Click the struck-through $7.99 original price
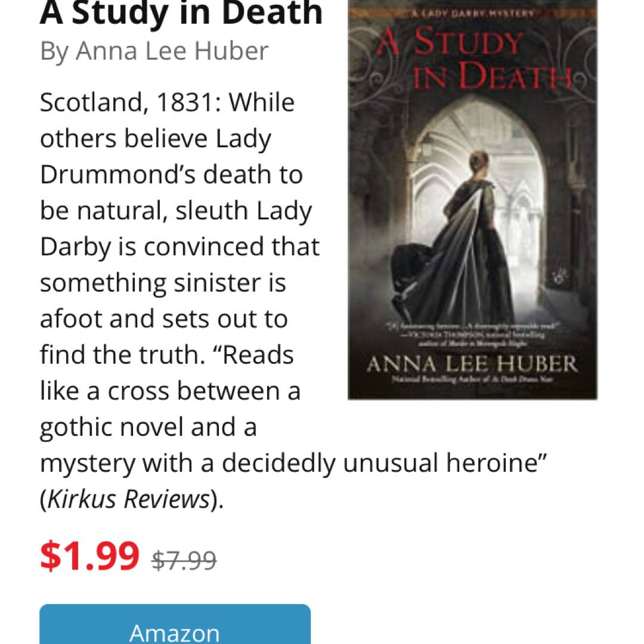 (184, 561)
